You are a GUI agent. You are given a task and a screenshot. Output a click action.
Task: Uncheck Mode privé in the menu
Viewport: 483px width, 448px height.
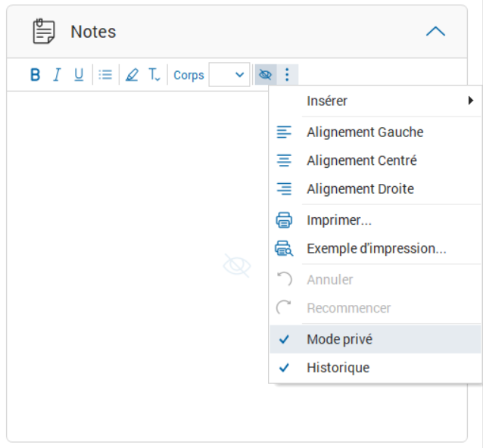tap(339, 340)
